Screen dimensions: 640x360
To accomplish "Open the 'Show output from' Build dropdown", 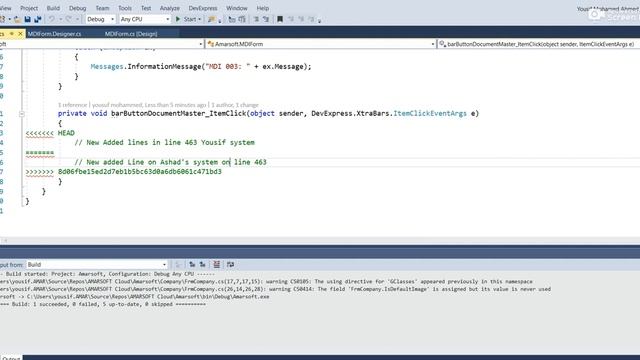I will [97, 264].
